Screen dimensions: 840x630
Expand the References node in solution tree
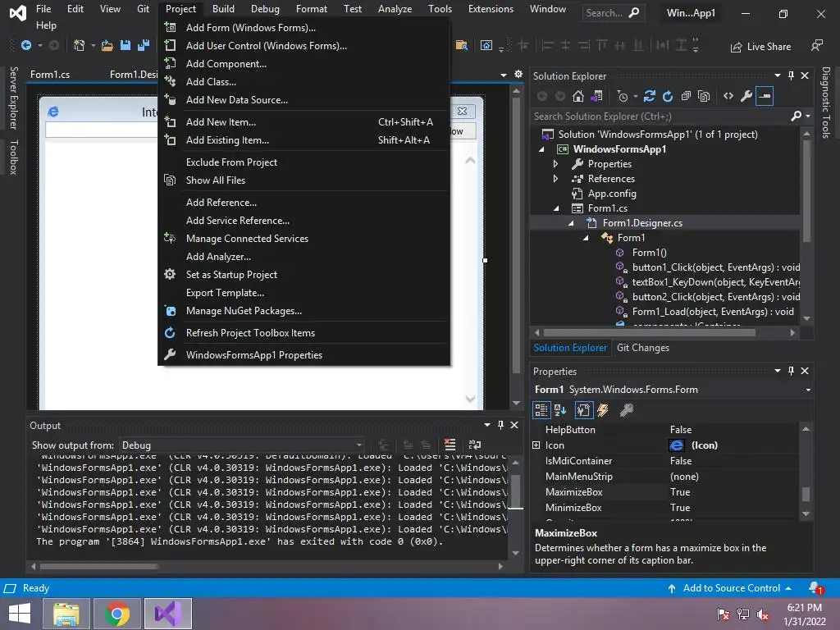pyautogui.click(x=555, y=178)
